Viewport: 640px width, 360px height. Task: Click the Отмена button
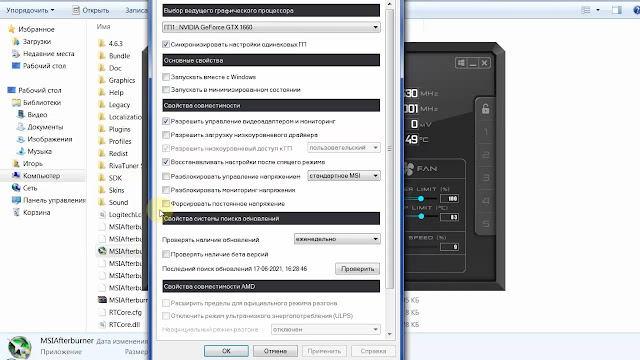(x=275, y=351)
